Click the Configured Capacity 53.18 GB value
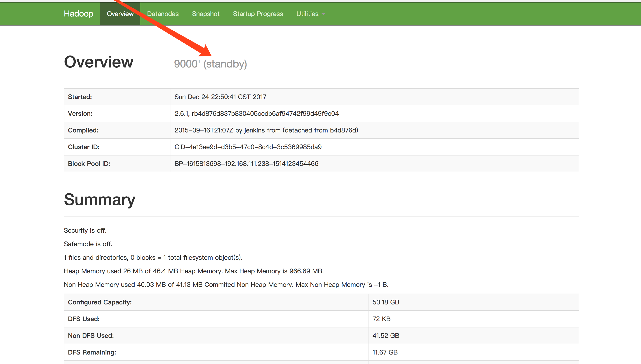This screenshot has height=364, width=641. tap(386, 302)
